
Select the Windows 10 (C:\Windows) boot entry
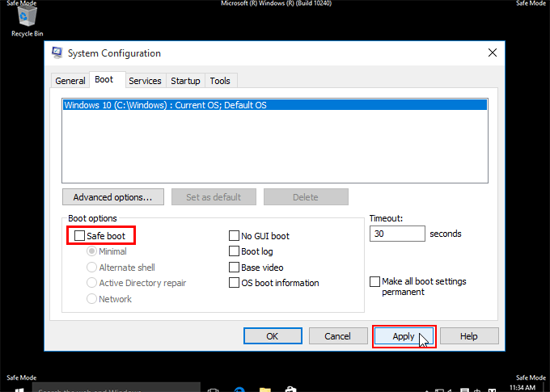(x=275, y=105)
